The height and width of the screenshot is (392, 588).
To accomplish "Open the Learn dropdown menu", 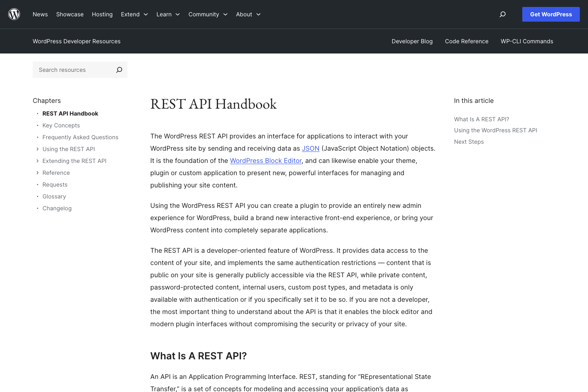I will 168,14.
